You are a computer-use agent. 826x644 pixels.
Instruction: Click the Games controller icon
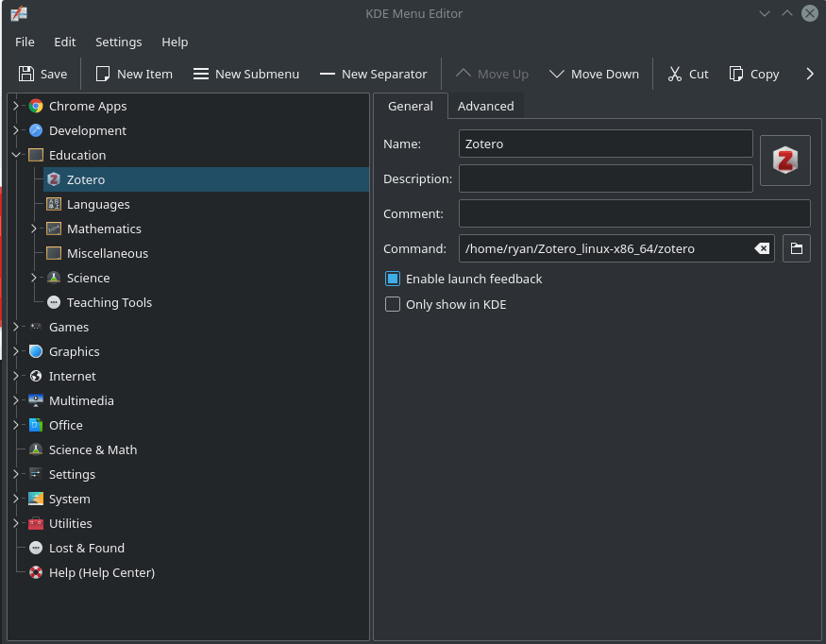tap(36, 327)
